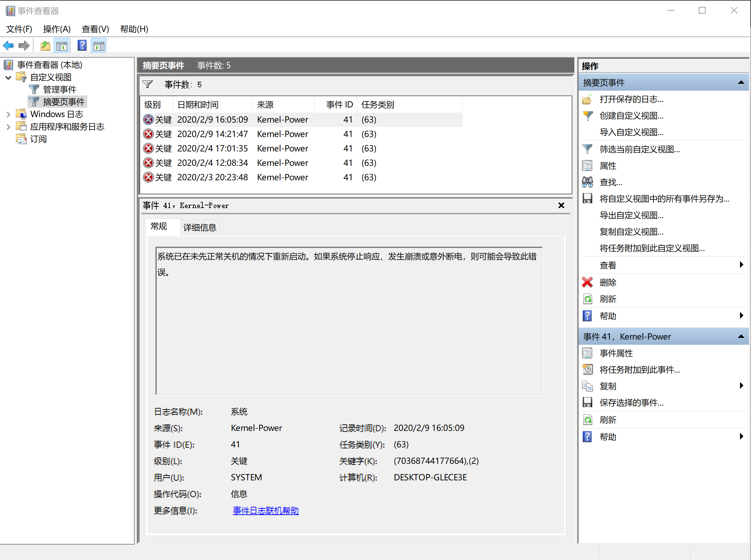Click the 保存选择的事件 disk icon
This screenshot has width=751, height=560.
pos(587,402)
